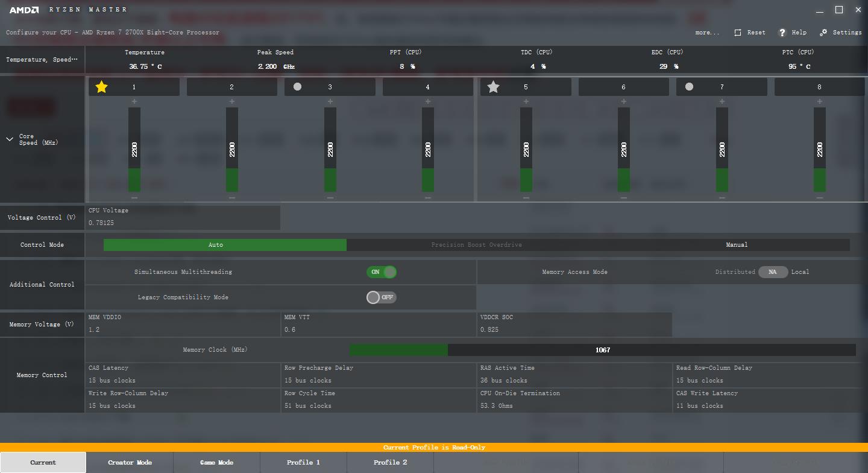Click the plus icon above core 1 slider
This screenshot has width=868, height=473.
pos(134,101)
